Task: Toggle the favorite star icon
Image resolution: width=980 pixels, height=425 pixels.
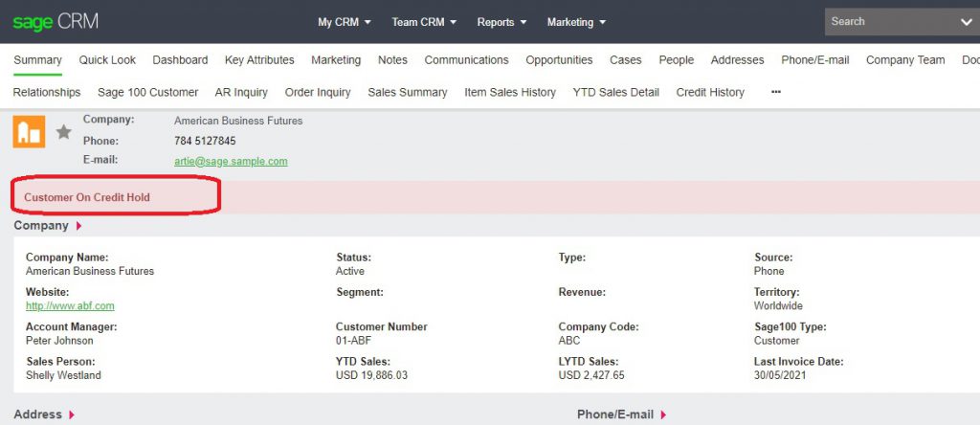Action: coord(64,132)
